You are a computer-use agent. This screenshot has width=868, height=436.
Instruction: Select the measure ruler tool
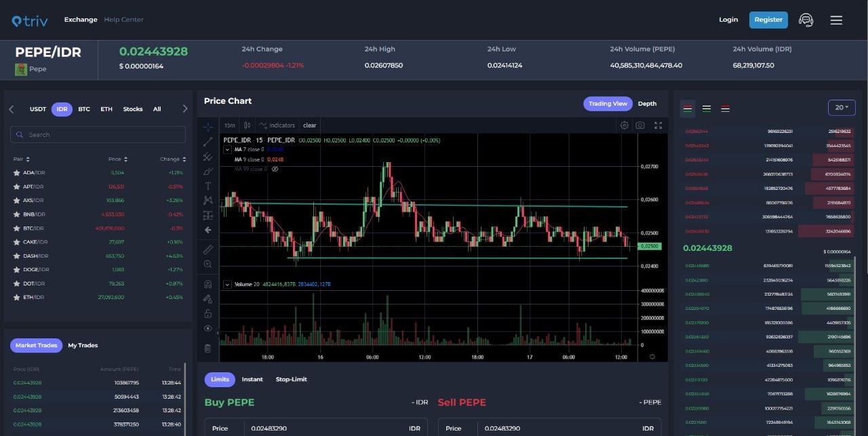click(208, 249)
